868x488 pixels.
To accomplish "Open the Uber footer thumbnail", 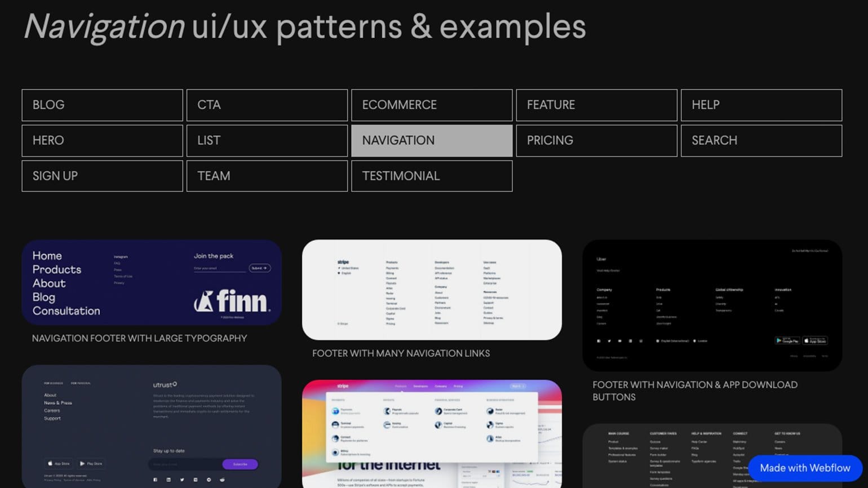I will (712, 305).
